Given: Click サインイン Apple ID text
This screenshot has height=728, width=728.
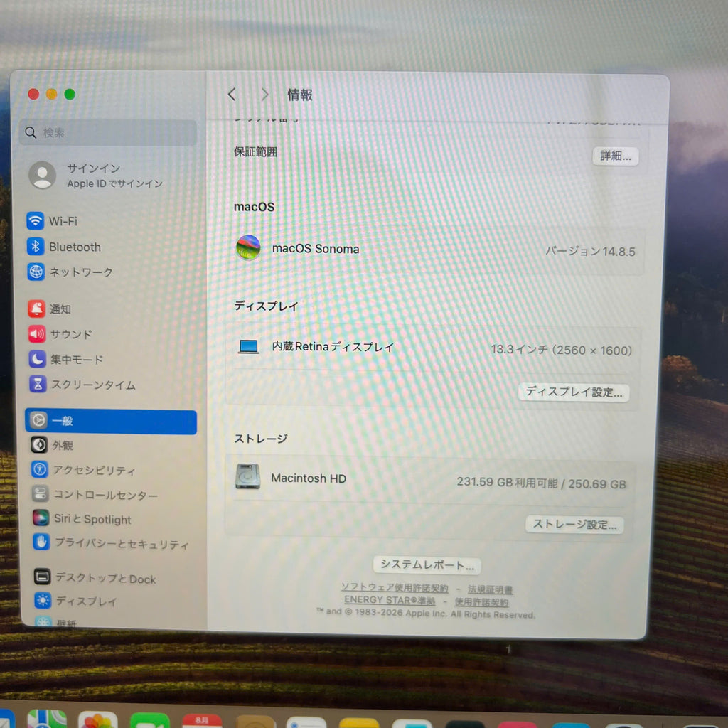Looking at the screenshot, I should pos(114,176).
